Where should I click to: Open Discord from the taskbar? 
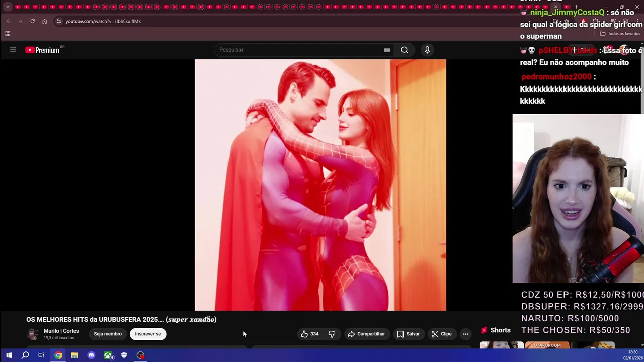click(91, 355)
